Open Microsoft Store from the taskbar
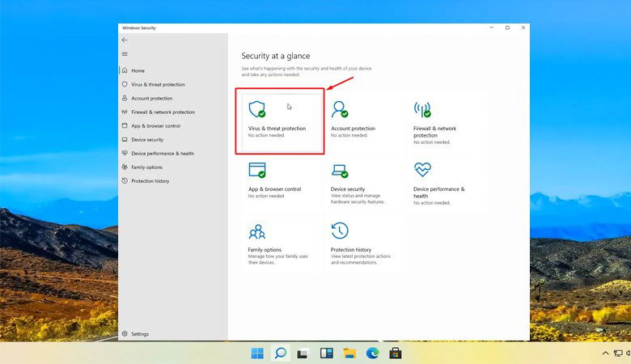This screenshot has height=364, width=631. point(395,353)
